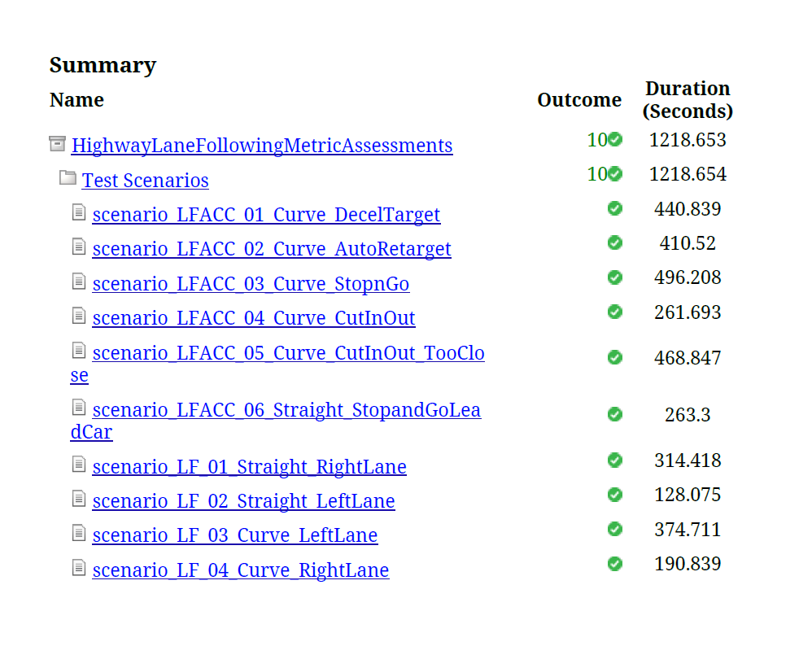
Task: Click the green passed checkmark for scenario_LFACC_04_Curve_CutInOut
Action: (x=615, y=312)
